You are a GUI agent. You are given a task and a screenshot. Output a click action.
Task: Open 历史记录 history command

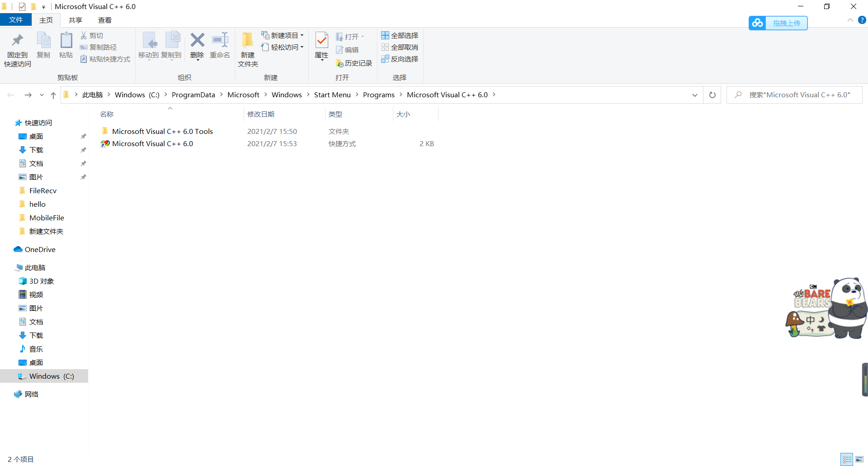coord(354,63)
